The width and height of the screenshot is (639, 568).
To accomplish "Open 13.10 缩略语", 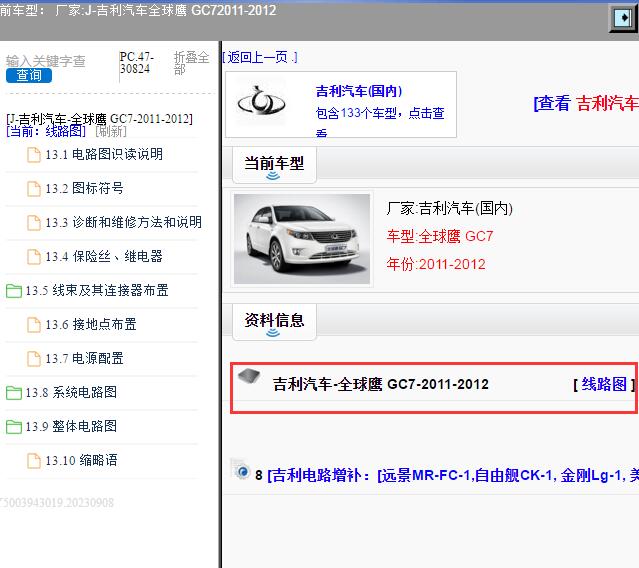I will point(82,460).
